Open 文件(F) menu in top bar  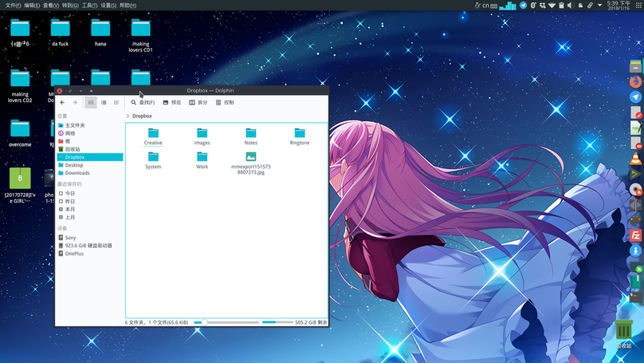[x=13, y=6]
